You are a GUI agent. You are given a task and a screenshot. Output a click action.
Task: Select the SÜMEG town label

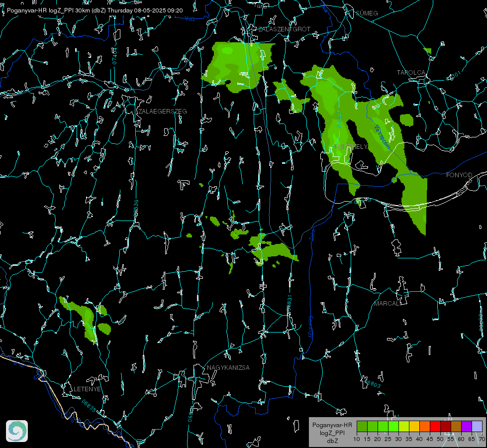tap(367, 13)
